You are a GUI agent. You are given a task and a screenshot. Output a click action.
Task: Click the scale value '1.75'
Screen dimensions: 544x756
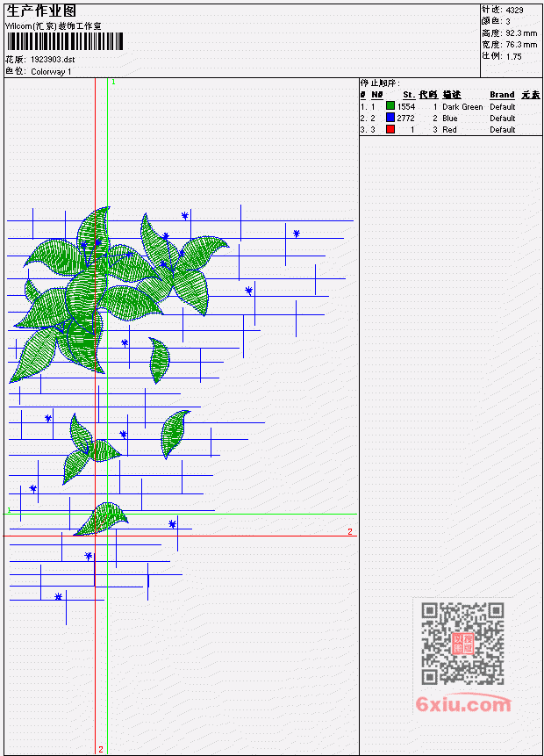[x=513, y=56]
